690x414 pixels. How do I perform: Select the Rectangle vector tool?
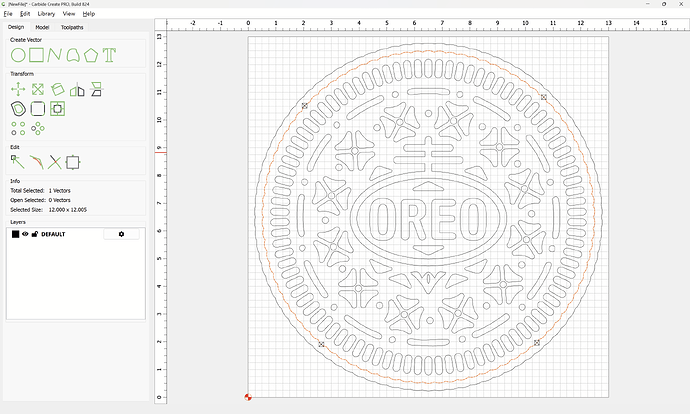pos(37,54)
